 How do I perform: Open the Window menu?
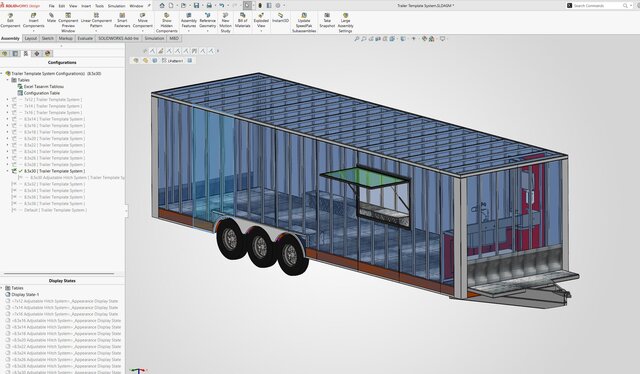click(136, 6)
